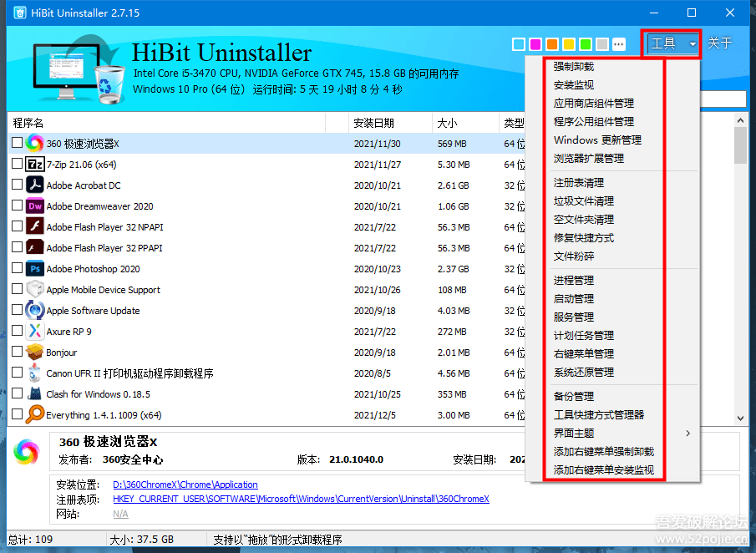Choose 垃圾文件清理 in the tools menu
The height and width of the screenshot is (553, 756).
point(584,201)
